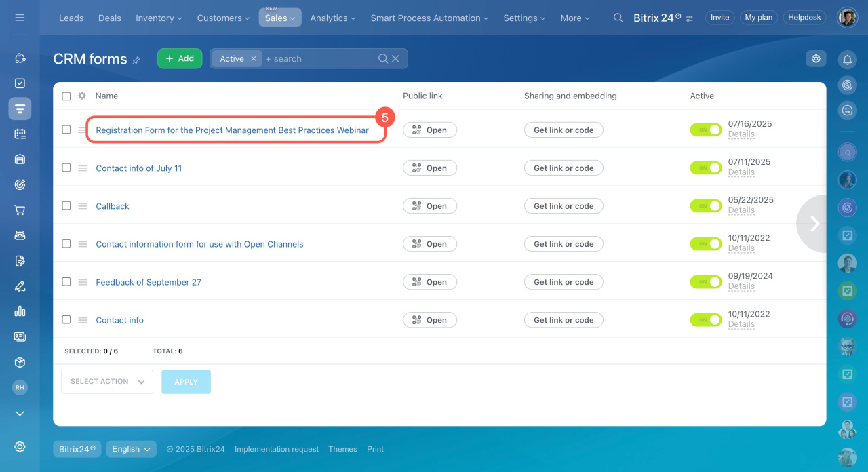868x472 pixels.
Task: Open the calendar icon in left sidebar
Action: coord(20,134)
